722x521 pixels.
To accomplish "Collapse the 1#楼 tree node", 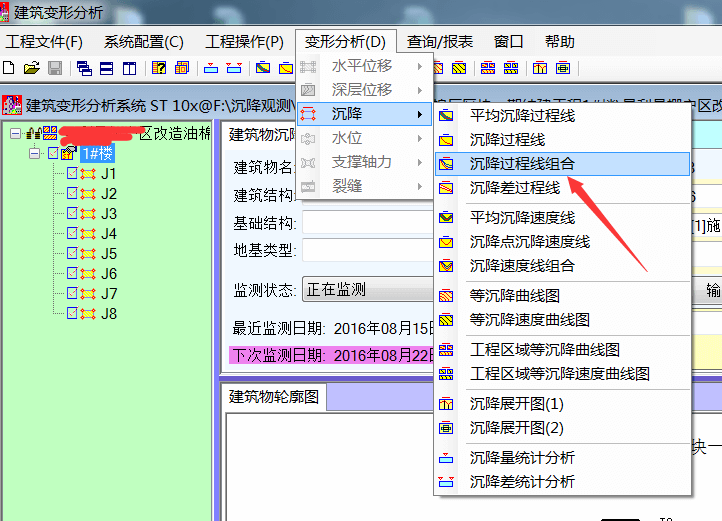I will (34, 153).
